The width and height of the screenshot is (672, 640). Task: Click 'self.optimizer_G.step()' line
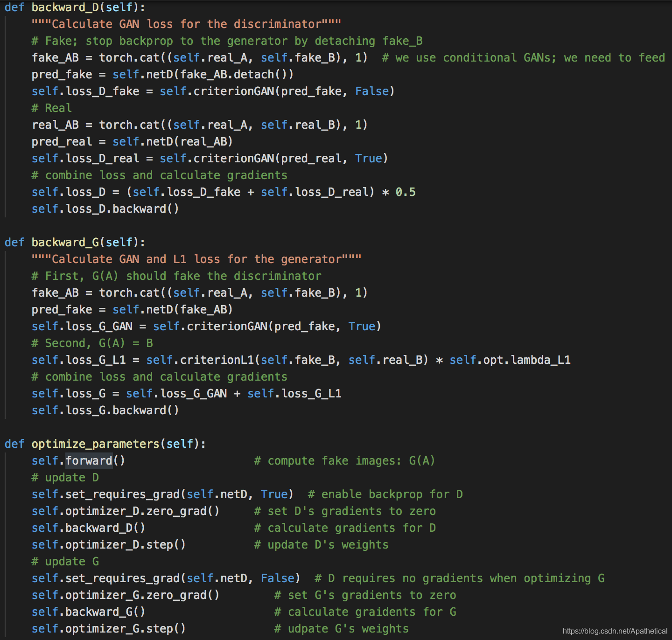[x=109, y=629]
